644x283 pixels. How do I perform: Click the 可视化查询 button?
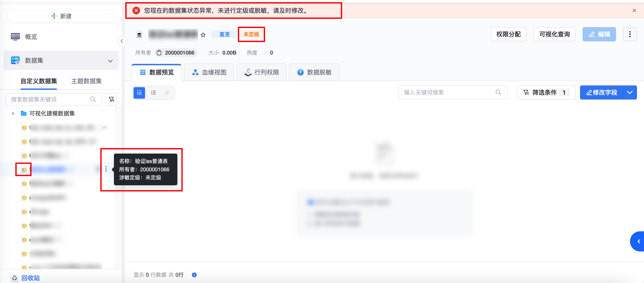point(554,34)
